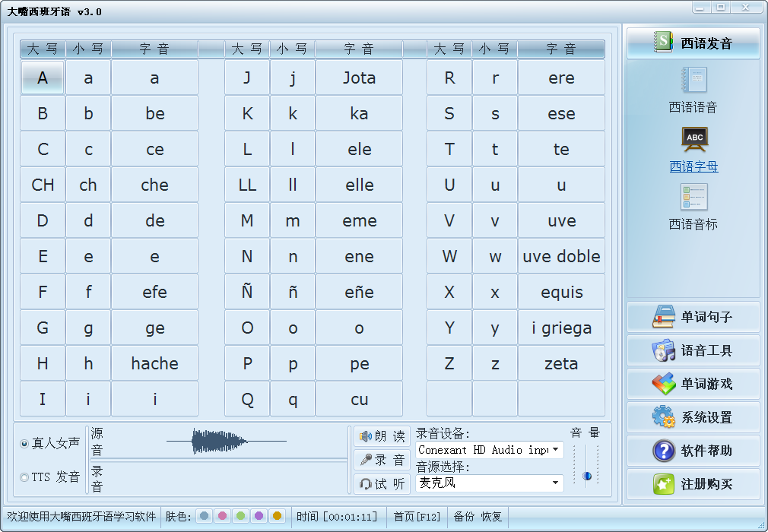The width and height of the screenshot is (768, 532).
Task: Pick the green skin color swatch
Action: [x=240, y=516]
